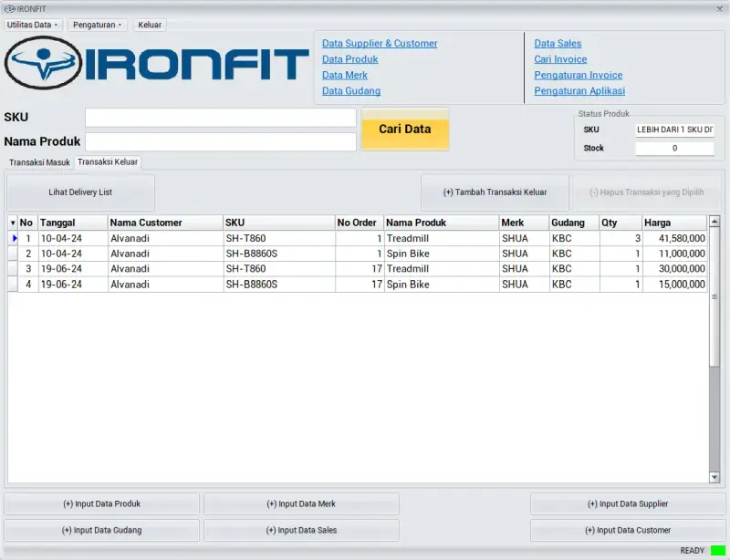730x560 pixels.
Task: Click the Status Produk SKU field
Action: [x=674, y=130]
